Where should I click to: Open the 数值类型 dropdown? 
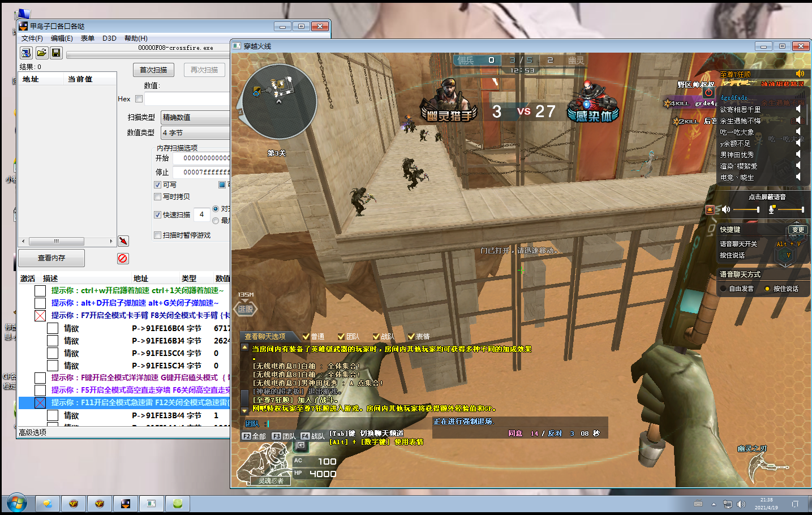pyautogui.click(x=195, y=132)
